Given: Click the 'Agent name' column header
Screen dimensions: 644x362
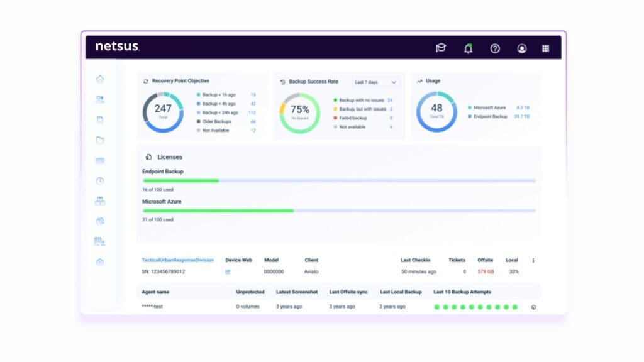Looking at the screenshot, I should point(155,292).
